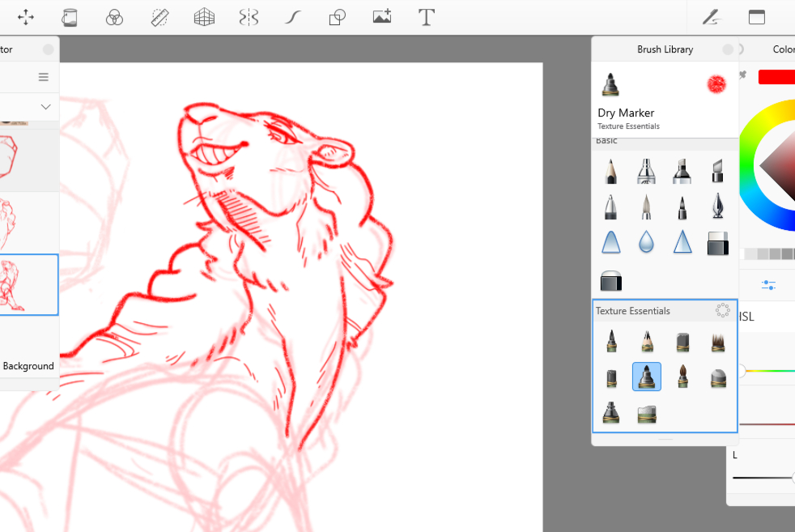
Task: Select the Background layer
Action: tap(28, 366)
